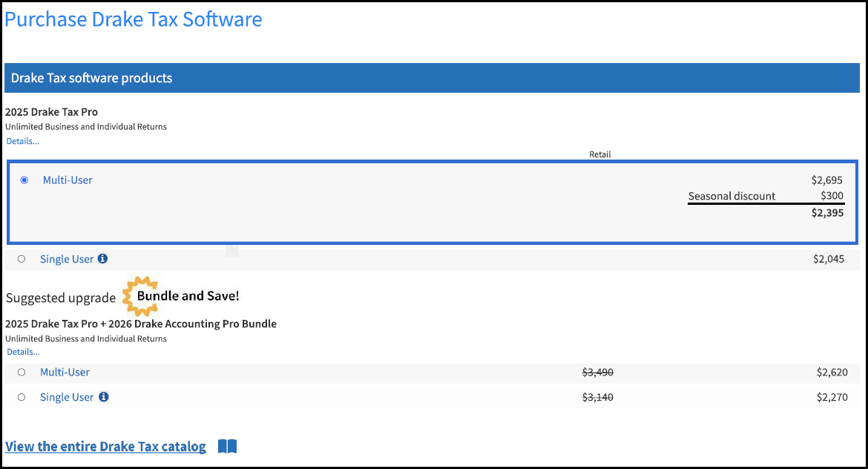Click the 2025 Drake Tax Pro title
The height and width of the screenshot is (469, 868).
(51, 112)
